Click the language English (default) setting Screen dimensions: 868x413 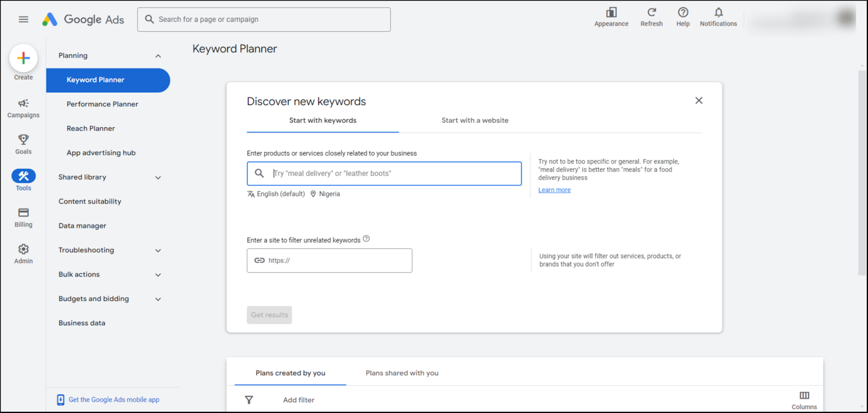tap(276, 194)
